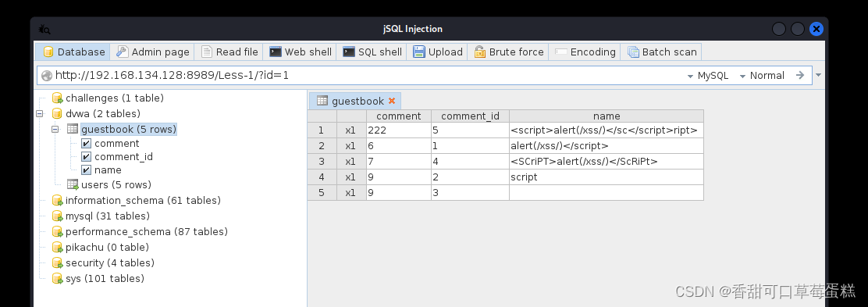
Task: Click the blue close window button
Action: [x=816, y=29]
